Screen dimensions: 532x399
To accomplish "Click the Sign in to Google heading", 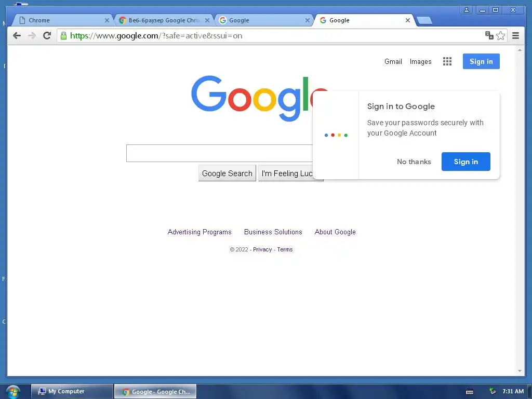I will [x=401, y=107].
